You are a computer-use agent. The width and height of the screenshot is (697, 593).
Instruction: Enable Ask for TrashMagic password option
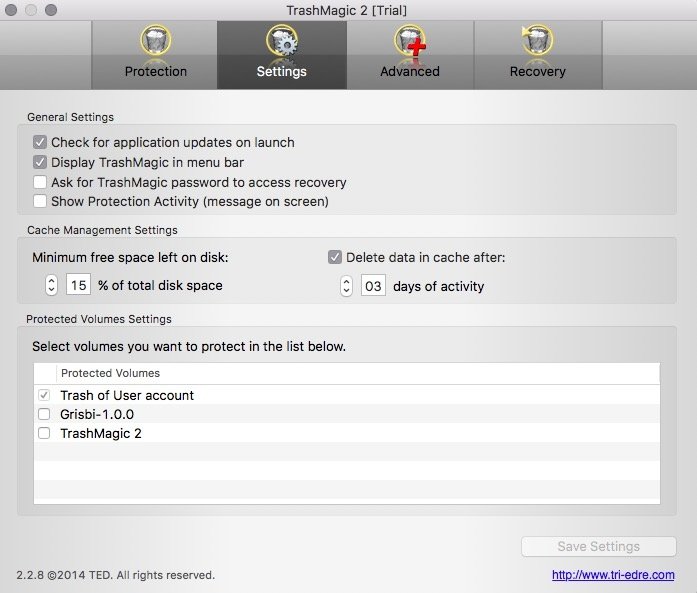pyautogui.click(x=40, y=182)
